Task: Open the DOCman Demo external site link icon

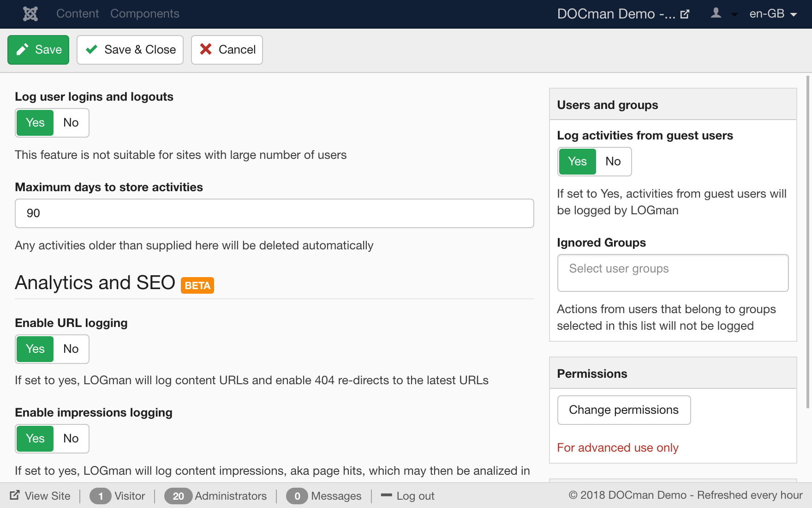Action: pyautogui.click(x=685, y=14)
